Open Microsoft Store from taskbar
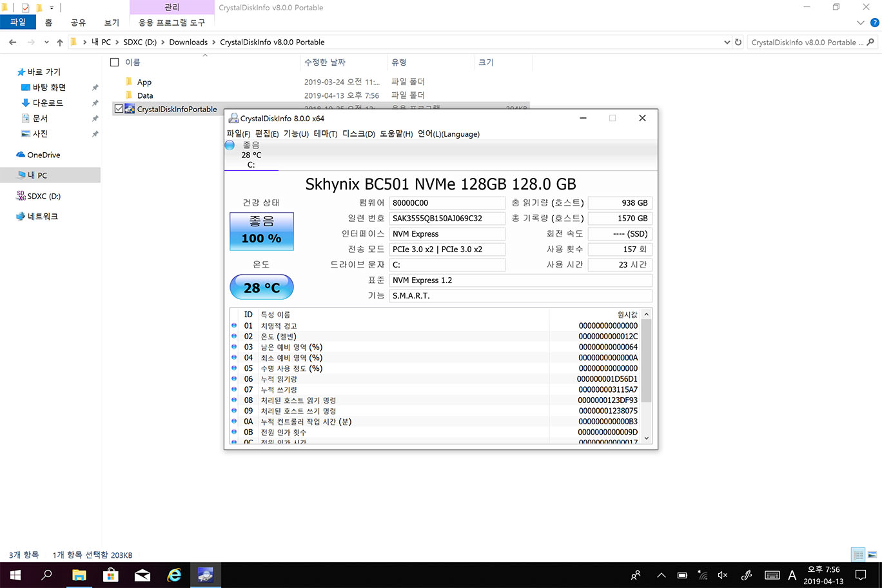Screen dimensions: 882x588 coord(111,574)
